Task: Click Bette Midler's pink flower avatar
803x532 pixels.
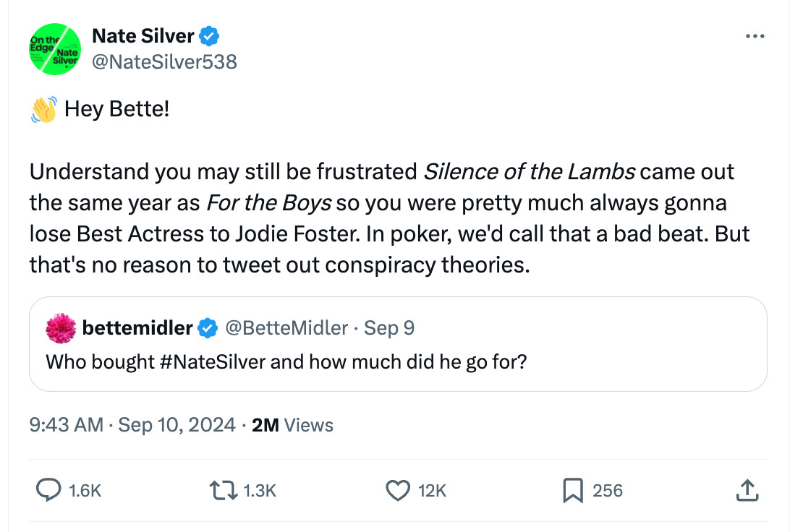Action: [61, 329]
